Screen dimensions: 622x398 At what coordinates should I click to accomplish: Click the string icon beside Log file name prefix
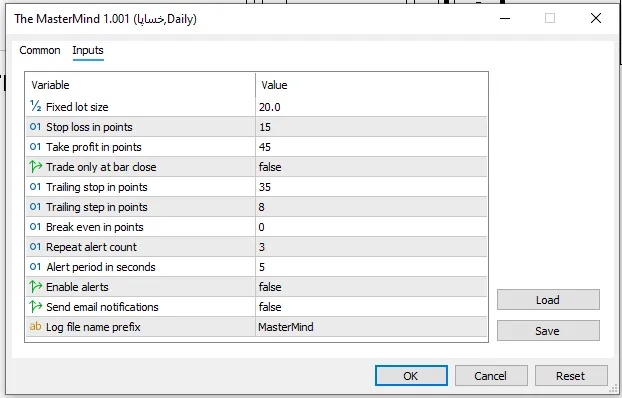click(35, 326)
